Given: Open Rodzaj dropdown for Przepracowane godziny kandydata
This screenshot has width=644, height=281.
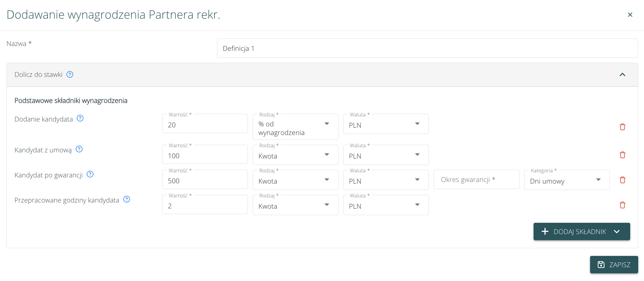Looking at the screenshot, I should [295, 205].
